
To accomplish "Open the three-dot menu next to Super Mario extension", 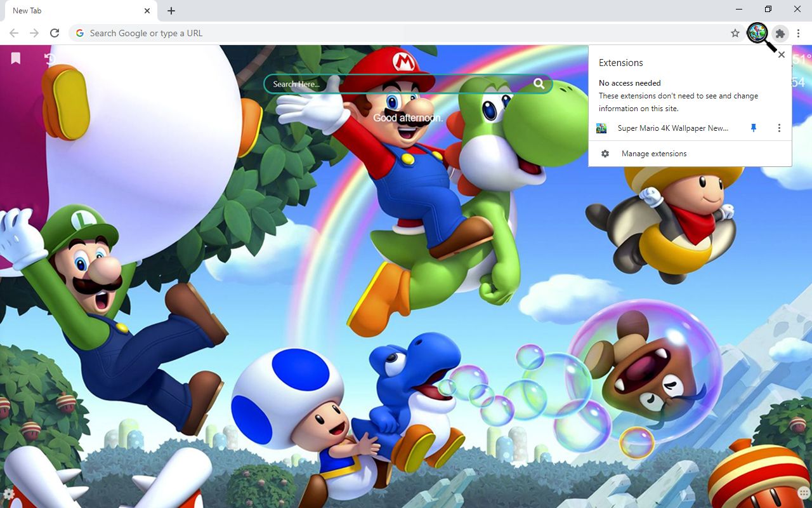I will click(779, 128).
